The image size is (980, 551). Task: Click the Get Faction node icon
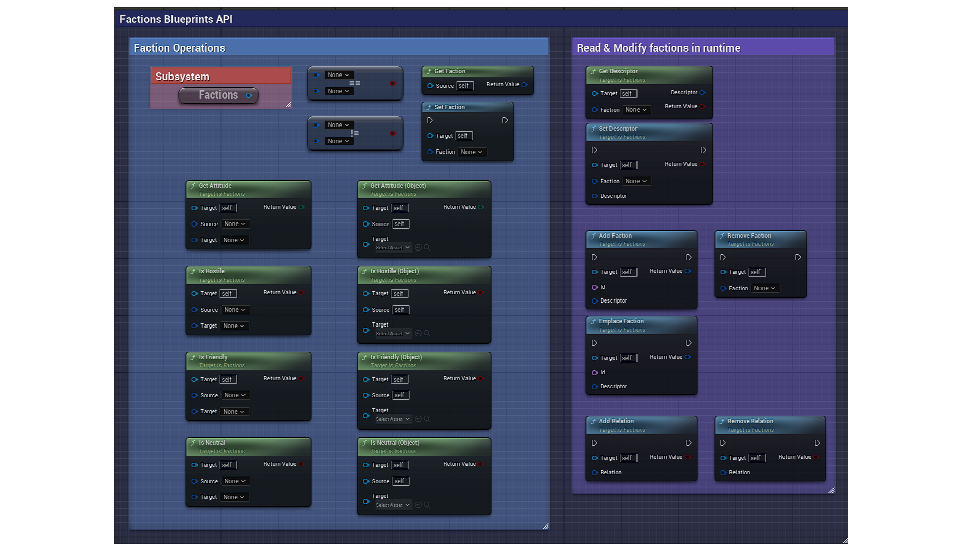(428, 71)
